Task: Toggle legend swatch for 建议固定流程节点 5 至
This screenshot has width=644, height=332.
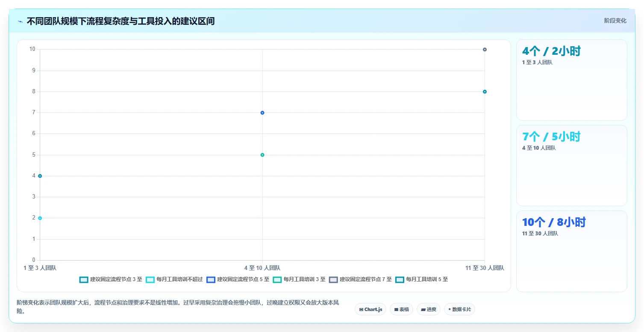Action: coord(211,279)
